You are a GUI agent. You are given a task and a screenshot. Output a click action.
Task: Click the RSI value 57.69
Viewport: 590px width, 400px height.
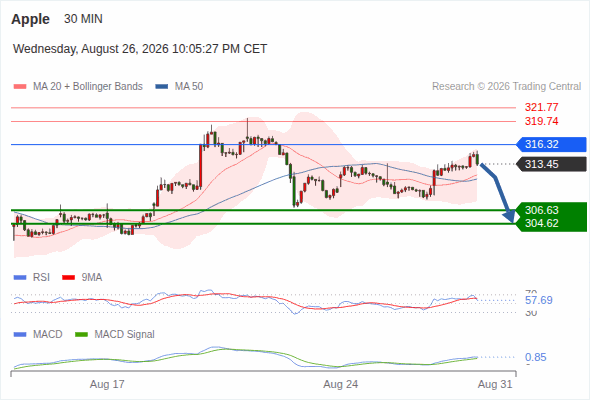click(x=539, y=301)
